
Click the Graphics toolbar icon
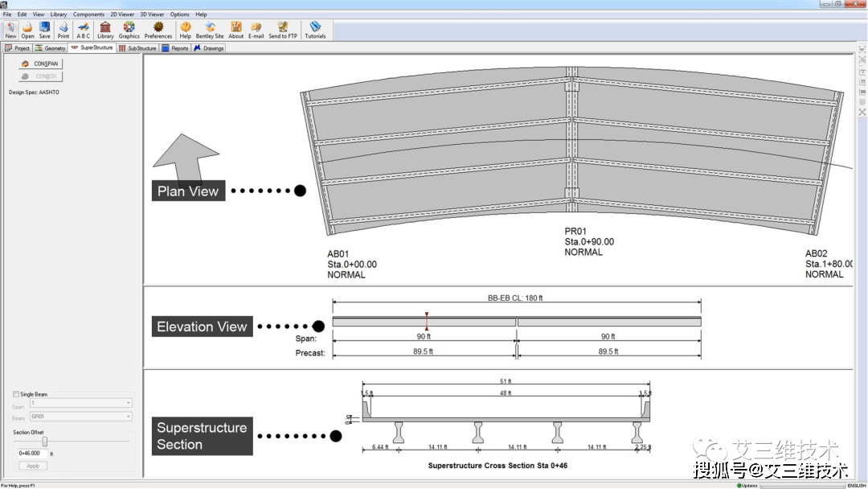(x=129, y=30)
